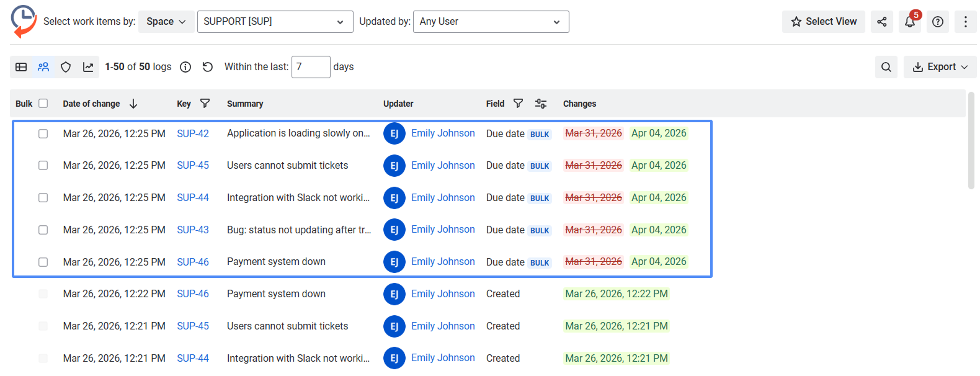This screenshot has width=980, height=376.
Task: Open Emily Johnson link on SUP-44 due date row
Action: pos(443,198)
